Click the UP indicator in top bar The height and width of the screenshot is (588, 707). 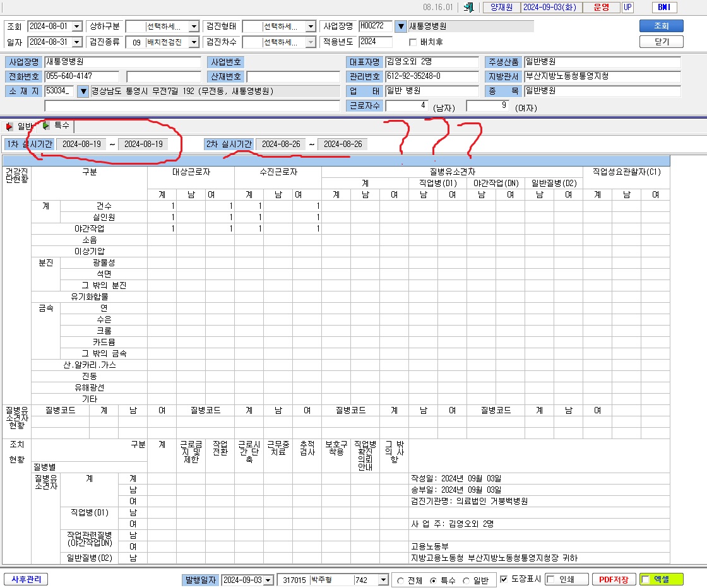pyautogui.click(x=627, y=7)
